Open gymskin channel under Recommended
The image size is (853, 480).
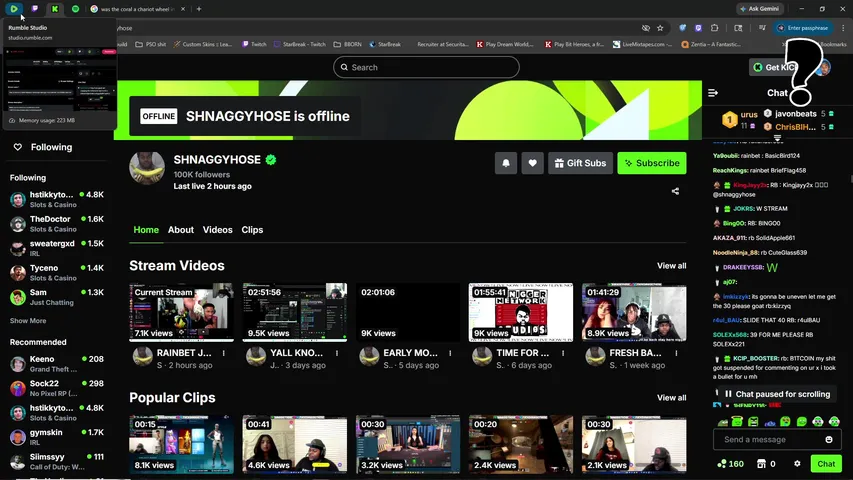pyautogui.click(x=57, y=437)
